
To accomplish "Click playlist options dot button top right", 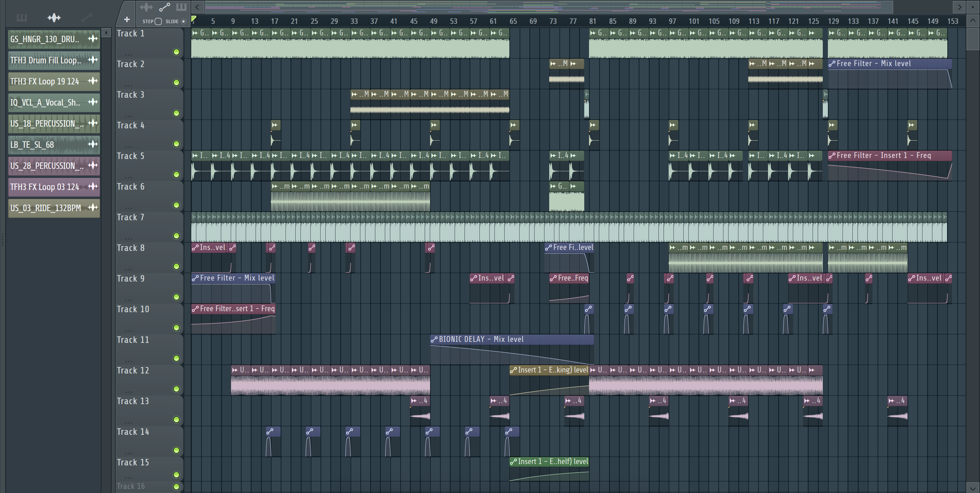I will point(973,7).
